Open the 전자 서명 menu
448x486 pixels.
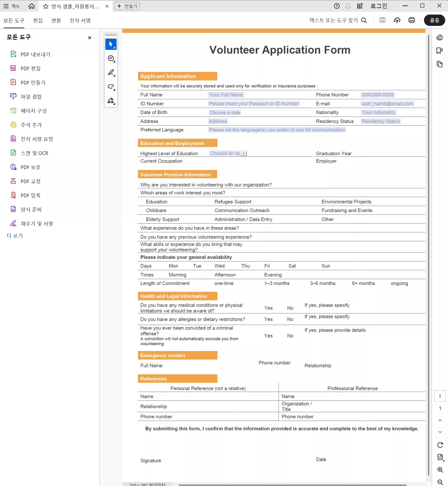80,20
